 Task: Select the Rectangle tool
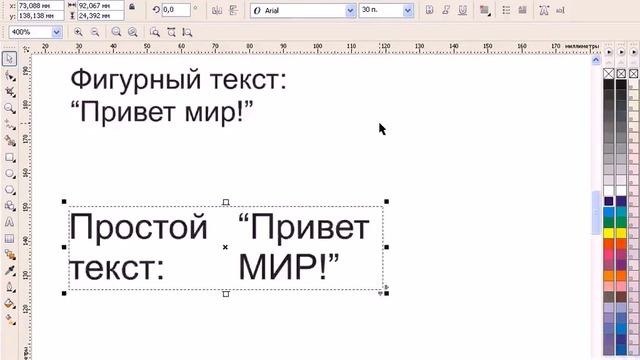(x=10, y=157)
